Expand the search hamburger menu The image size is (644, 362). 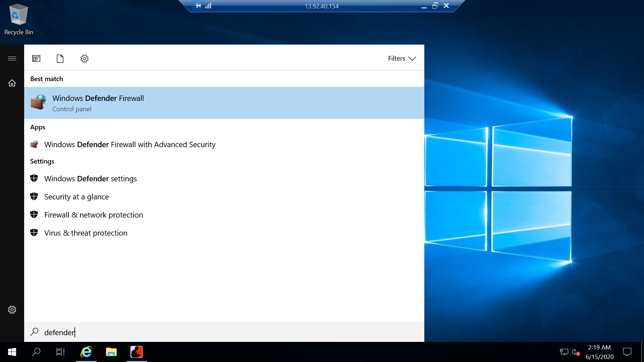coord(12,58)
